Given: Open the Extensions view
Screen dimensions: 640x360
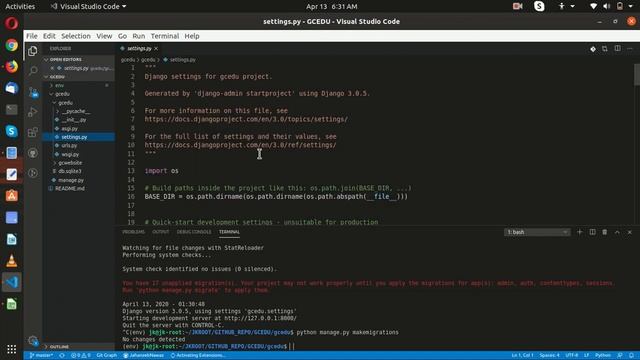Looking at the screenshot, I should click(33, 132).
